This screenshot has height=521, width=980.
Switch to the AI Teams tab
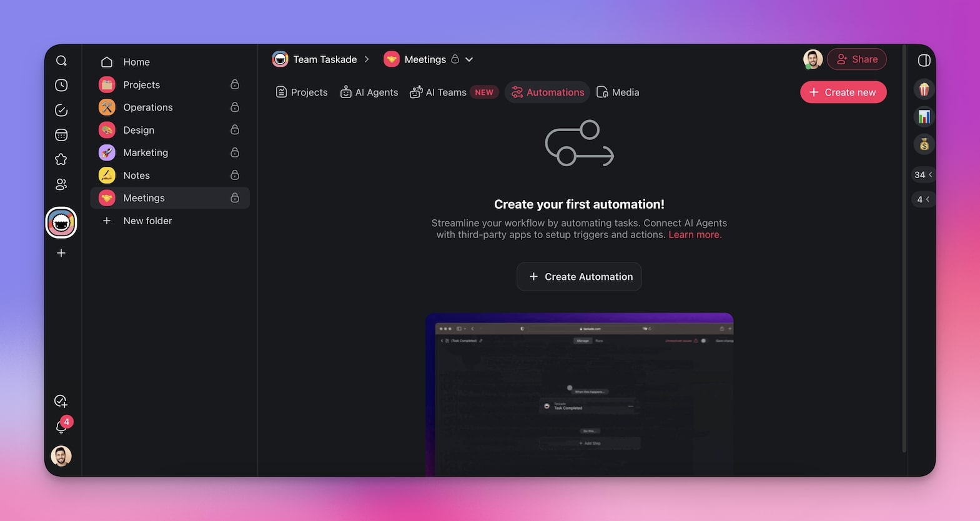pos(453,92)
